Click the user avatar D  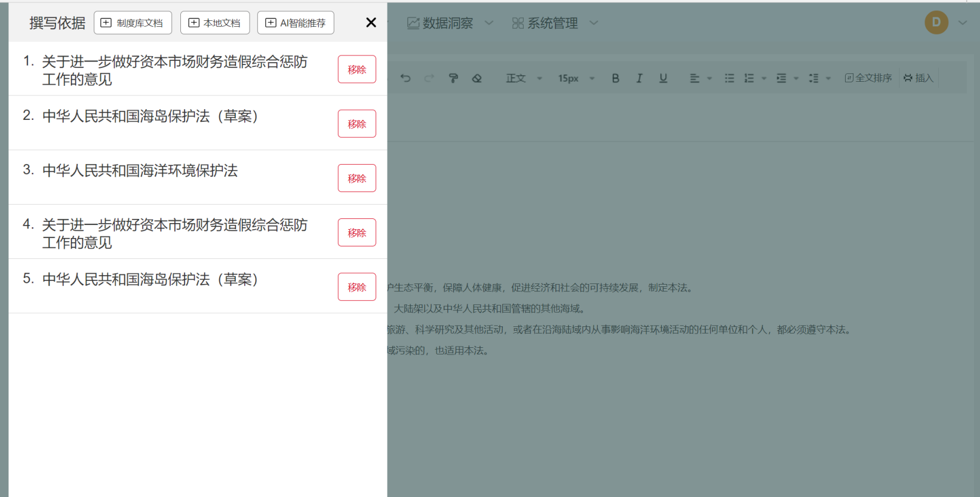936,23
